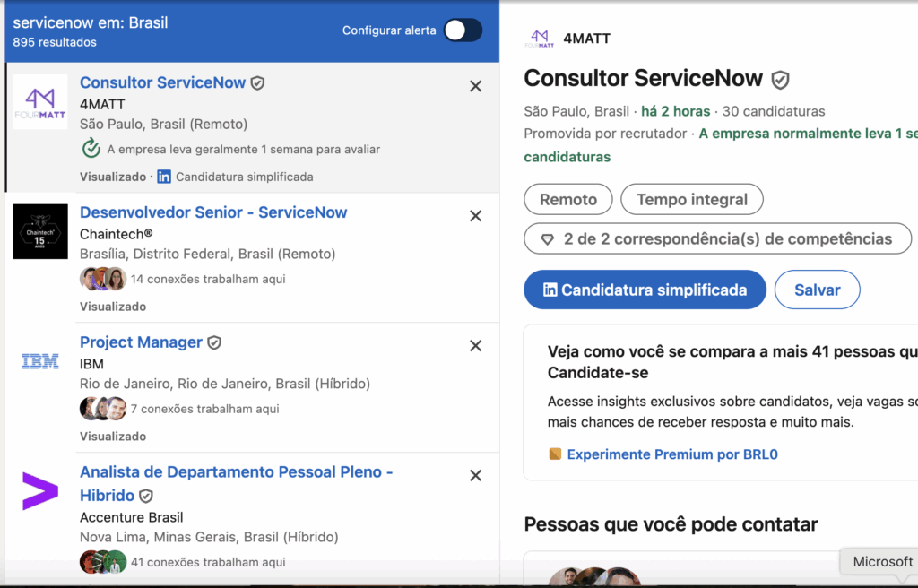Click the 4MATT company logo in list

pyautogui.click(x=40, y=101)
